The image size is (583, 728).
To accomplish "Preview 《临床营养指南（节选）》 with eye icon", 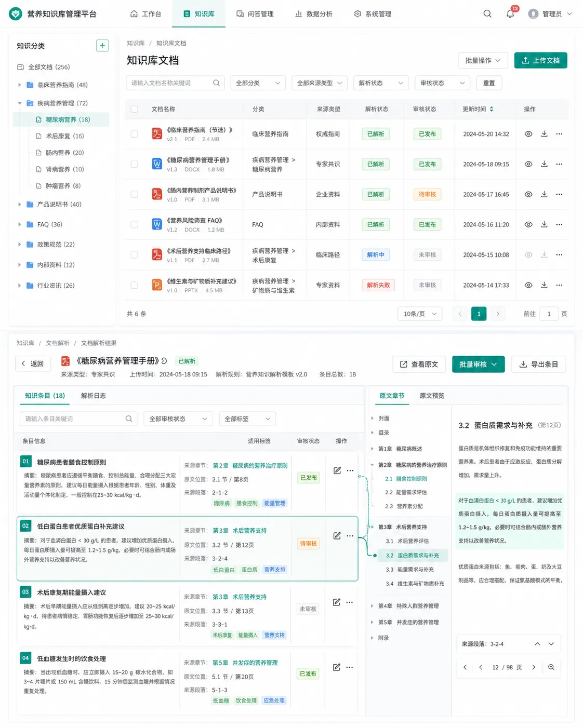I will point(528,134).
